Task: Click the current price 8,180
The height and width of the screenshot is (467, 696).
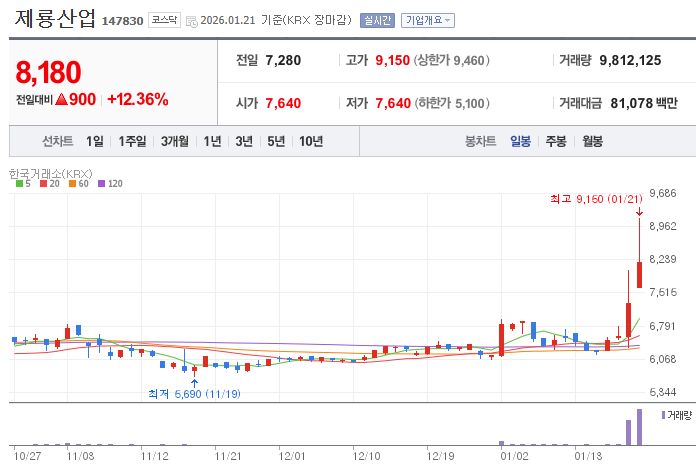Action: (x=48, y=72)
